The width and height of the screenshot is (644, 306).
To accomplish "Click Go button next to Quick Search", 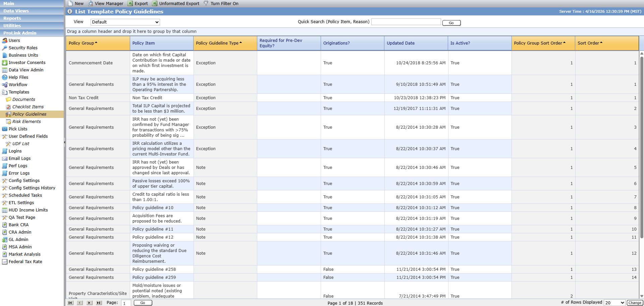I will [x=451, y=23].
